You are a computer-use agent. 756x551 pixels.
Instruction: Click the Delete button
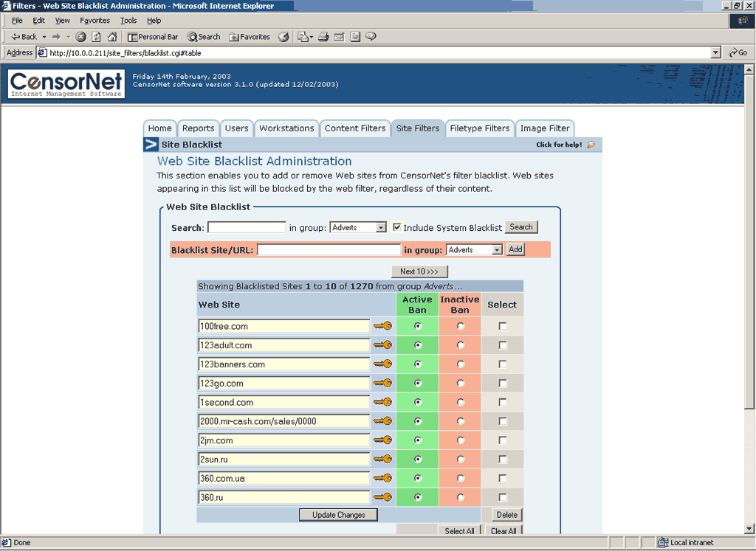pyautogui.click(x=507, y=514)
